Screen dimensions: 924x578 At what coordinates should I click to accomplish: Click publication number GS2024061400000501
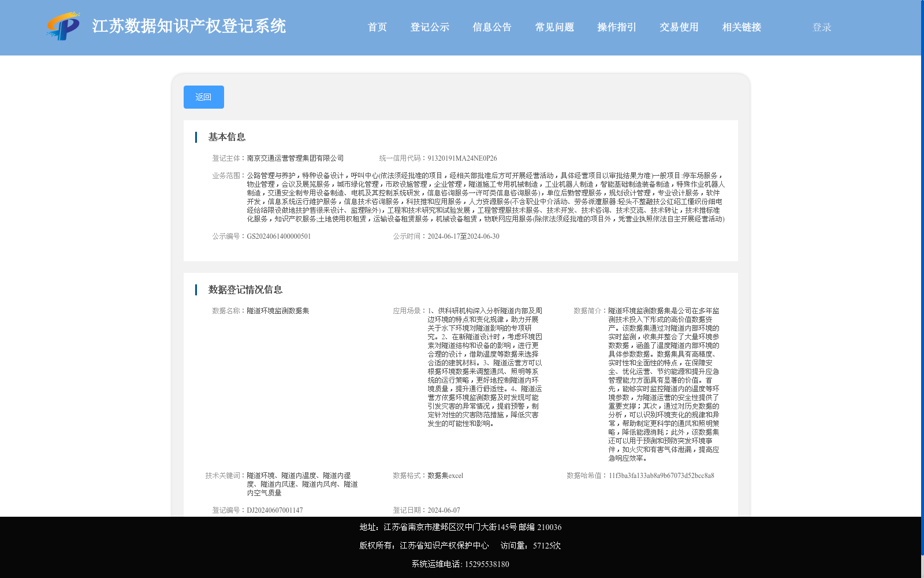279,236
